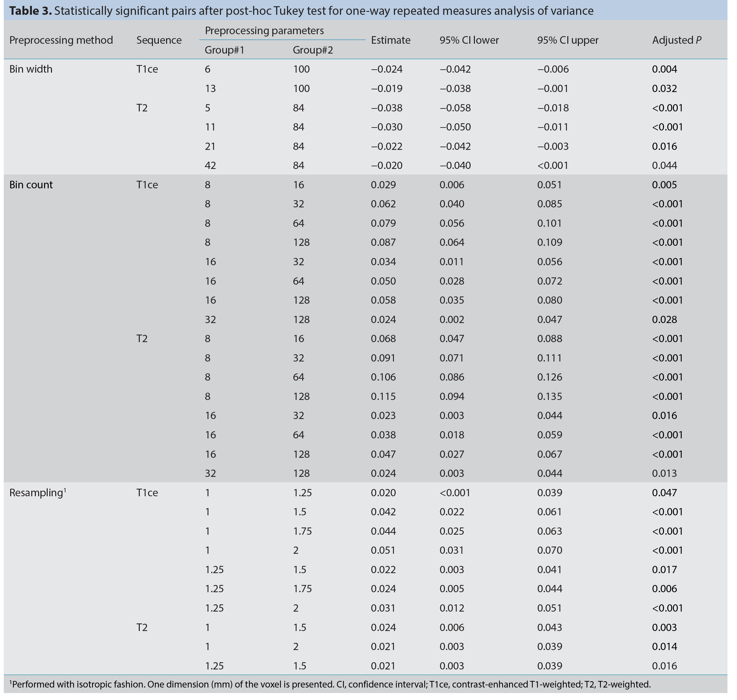Select the adjusted P value 0.017
Screen dimensions: 737x700
665,570
